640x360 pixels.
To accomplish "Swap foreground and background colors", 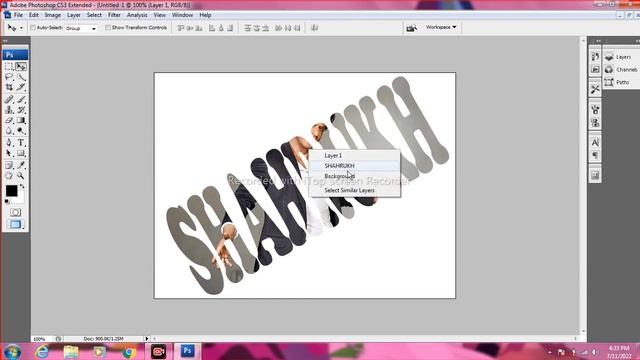I will (x=22, y=186).
